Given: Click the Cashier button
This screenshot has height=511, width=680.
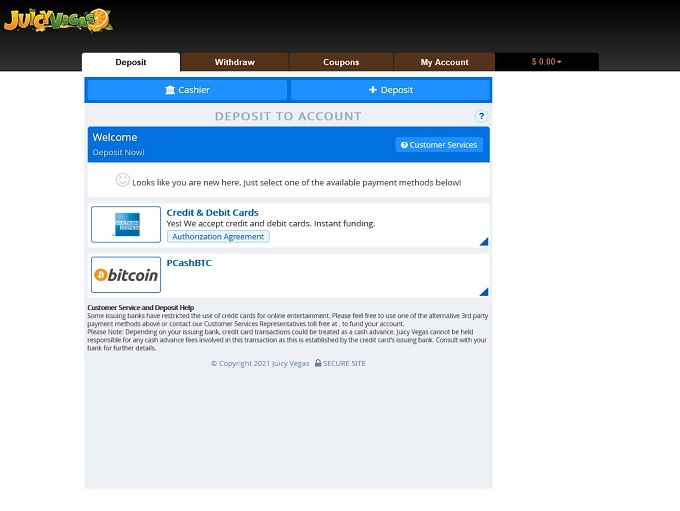Looking at the screenshot, I should [187, 90].
